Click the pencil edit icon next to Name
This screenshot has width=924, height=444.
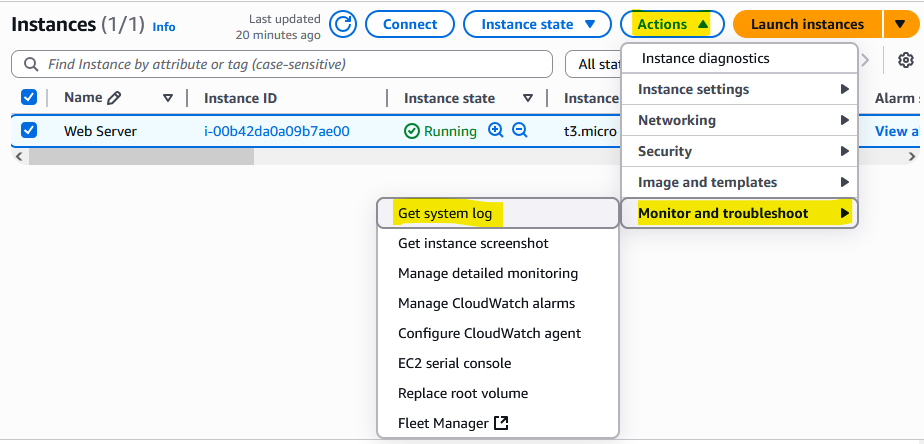(x=114, y=98)
